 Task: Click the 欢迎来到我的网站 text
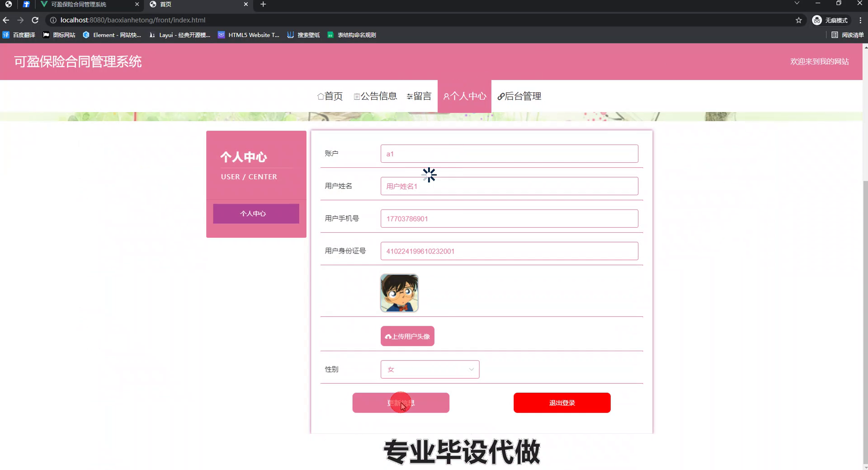pos(819,61)
